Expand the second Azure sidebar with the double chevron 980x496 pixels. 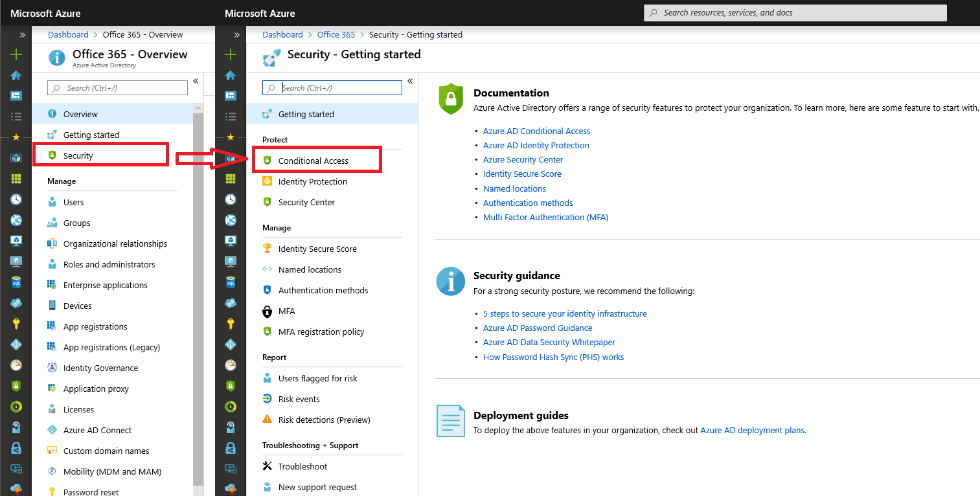[237, 35]
